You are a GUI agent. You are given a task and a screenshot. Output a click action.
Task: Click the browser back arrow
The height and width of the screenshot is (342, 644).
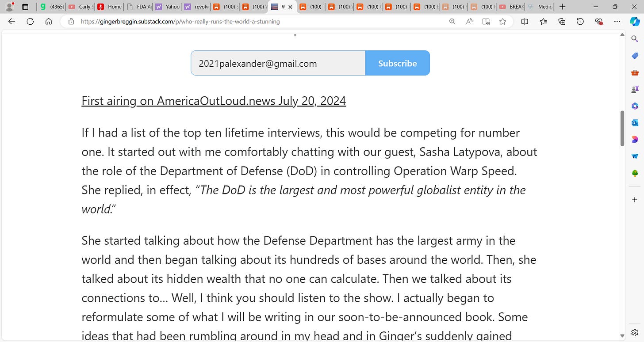[12, 21]
